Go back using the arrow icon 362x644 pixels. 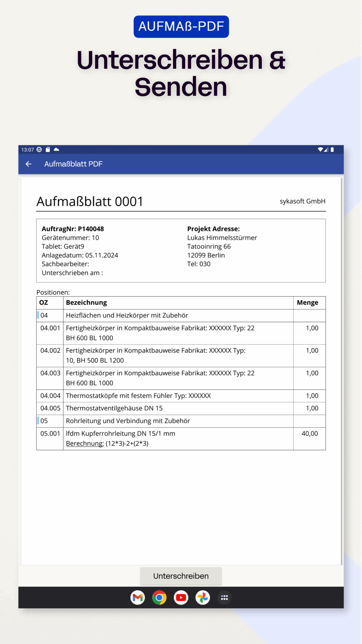29,164
